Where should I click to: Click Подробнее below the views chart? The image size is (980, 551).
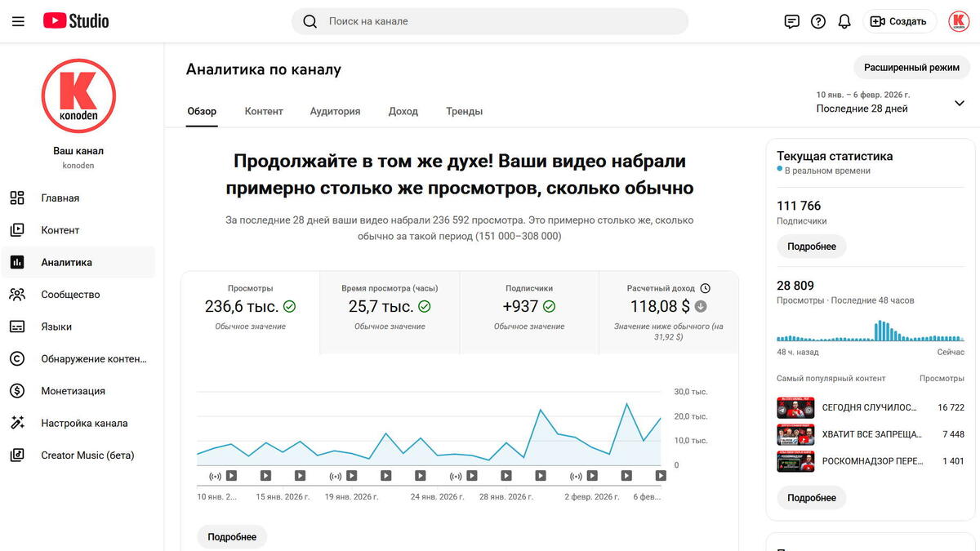coord(231,536)
